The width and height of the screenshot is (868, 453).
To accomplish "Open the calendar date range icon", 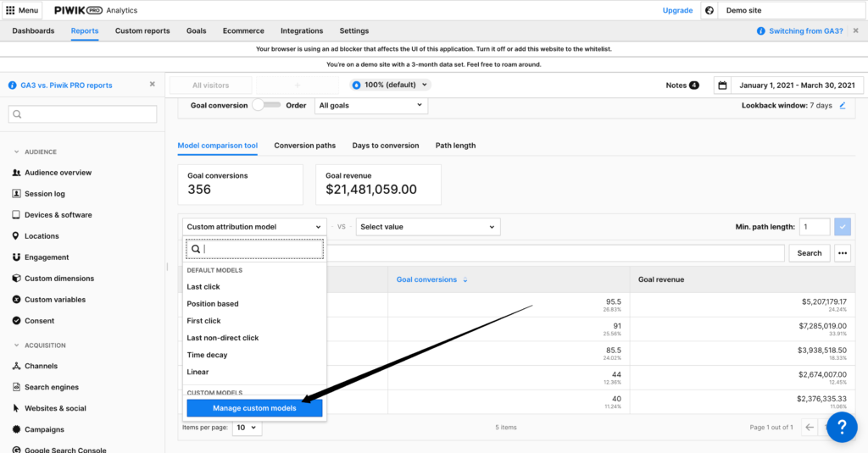I will tap(722, 86).
